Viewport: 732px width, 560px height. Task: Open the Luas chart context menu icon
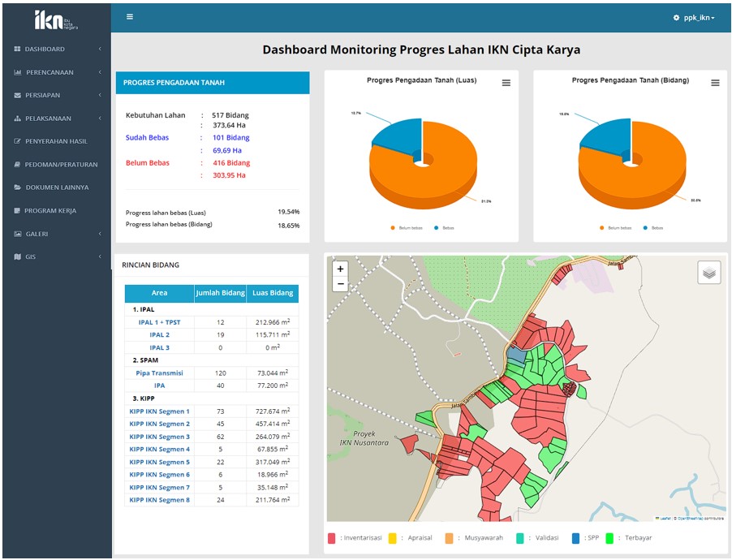[x=506, y=83]
